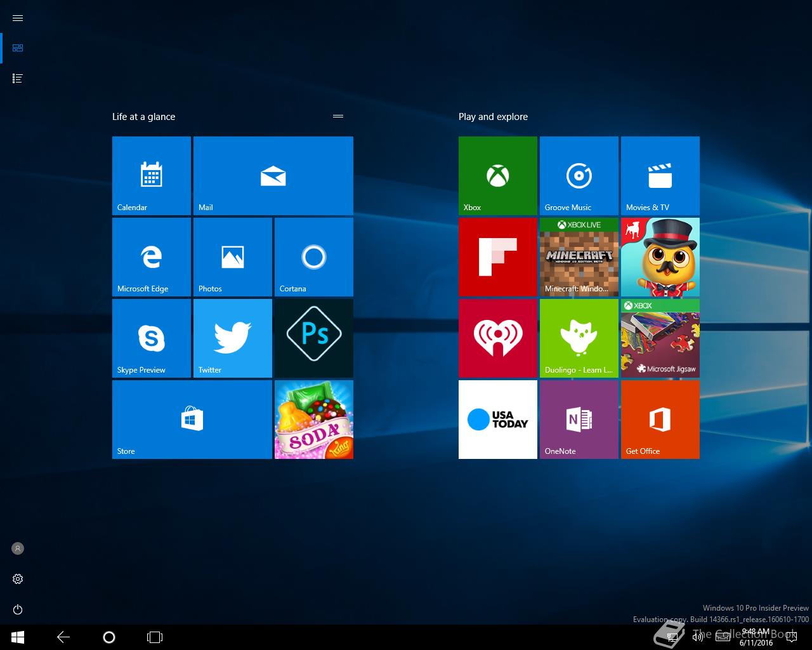Open the Power options menu
The width and height of the screenshot is (812, 650).
[18, 609]
